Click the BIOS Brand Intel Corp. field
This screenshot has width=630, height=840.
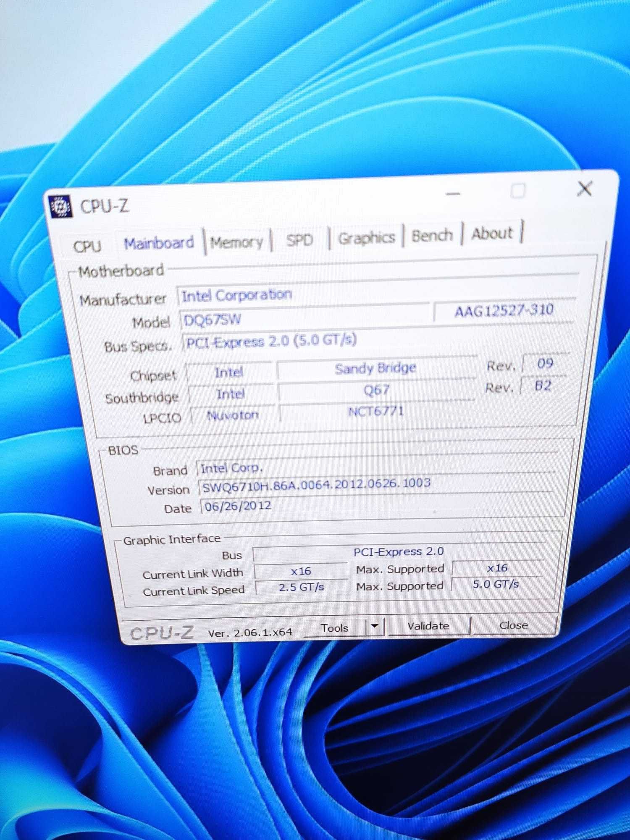pyautogui.click(x=376, y=466)
